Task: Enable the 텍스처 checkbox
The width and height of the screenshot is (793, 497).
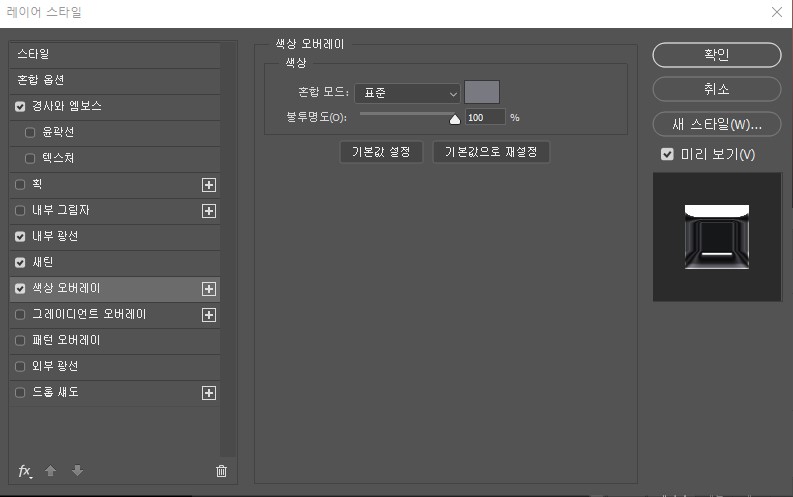Action: [x=30, y=159]
